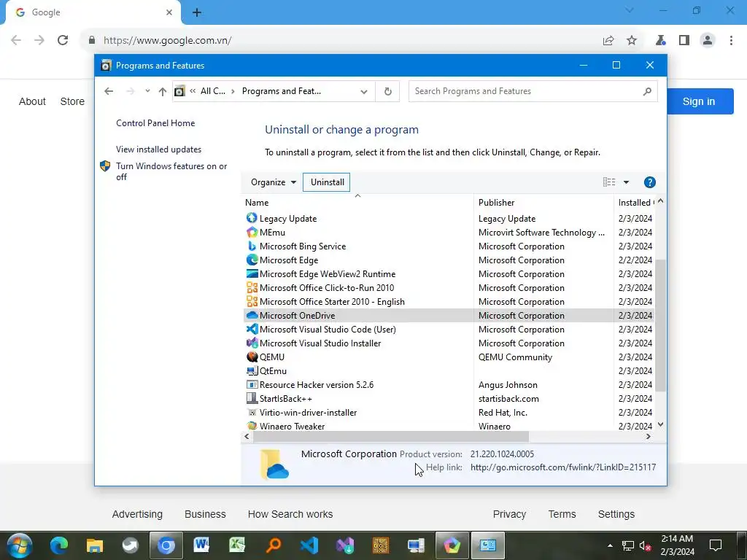
Task: Open the Store link on Google page
Action: tap(72, 101)
